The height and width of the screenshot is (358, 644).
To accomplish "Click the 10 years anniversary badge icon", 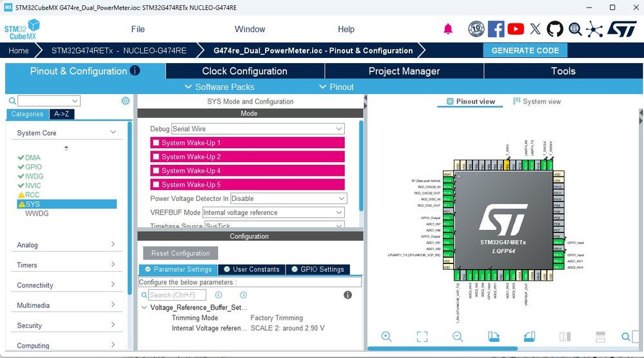I will pyautogui.click(x=476, y=29).
